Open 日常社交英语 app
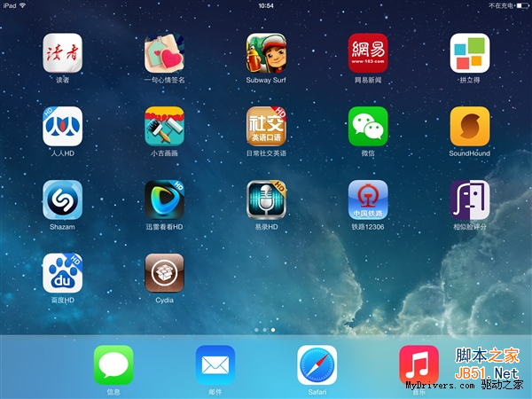 266,126
